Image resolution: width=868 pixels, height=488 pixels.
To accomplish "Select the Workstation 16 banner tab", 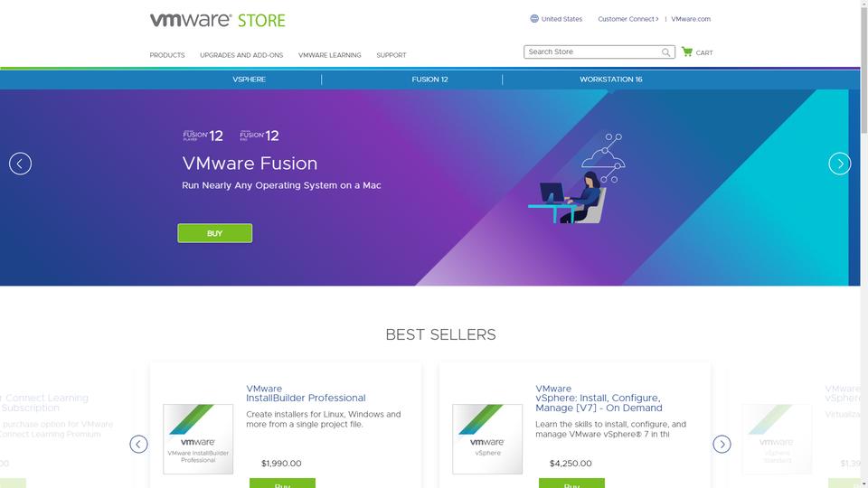I will coord(611,80).
